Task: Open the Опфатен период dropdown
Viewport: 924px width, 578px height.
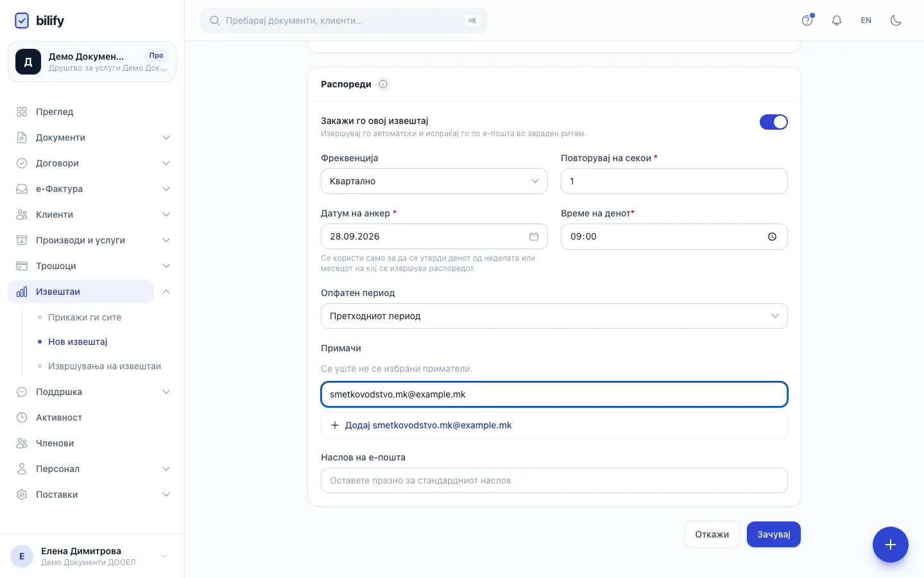Action: click(554, 316)
